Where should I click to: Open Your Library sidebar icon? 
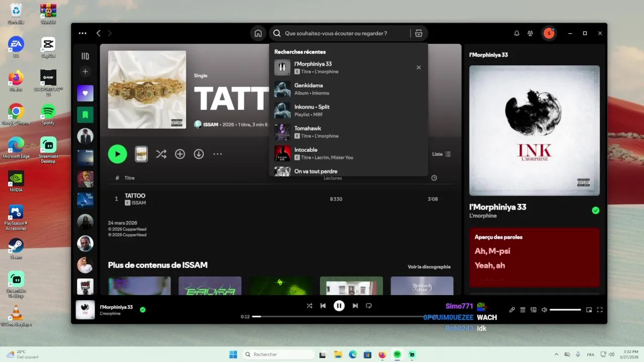(x=85, y=56)
